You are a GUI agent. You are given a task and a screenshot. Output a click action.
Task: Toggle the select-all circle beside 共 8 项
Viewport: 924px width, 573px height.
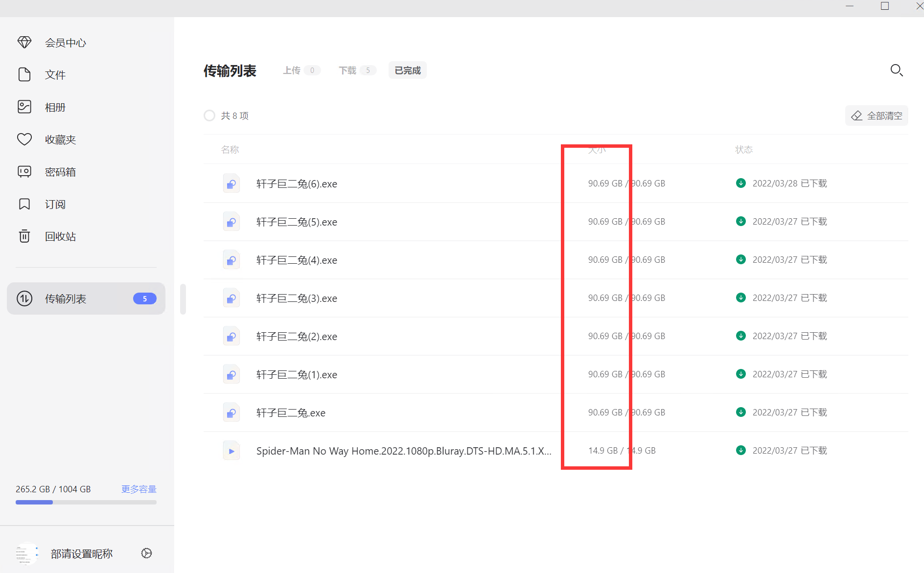tap(209, 115)
